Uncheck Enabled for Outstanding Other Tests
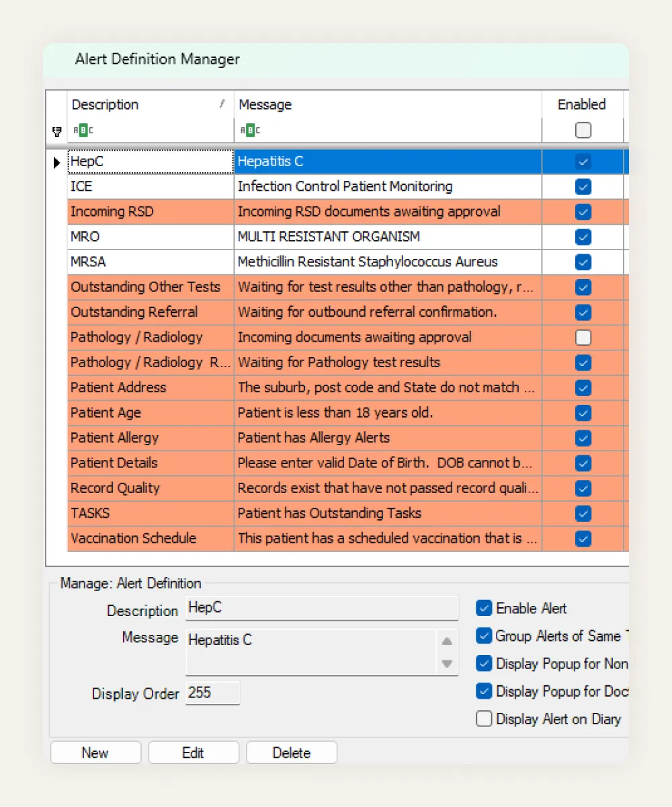 pyautogui.click(x=583, y=287)
